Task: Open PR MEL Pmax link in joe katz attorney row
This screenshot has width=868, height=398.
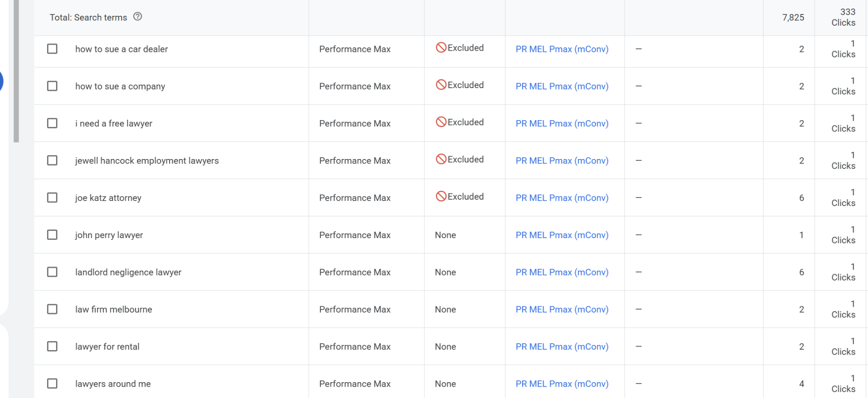Action: pyautogui.click(x=562, y=197)
